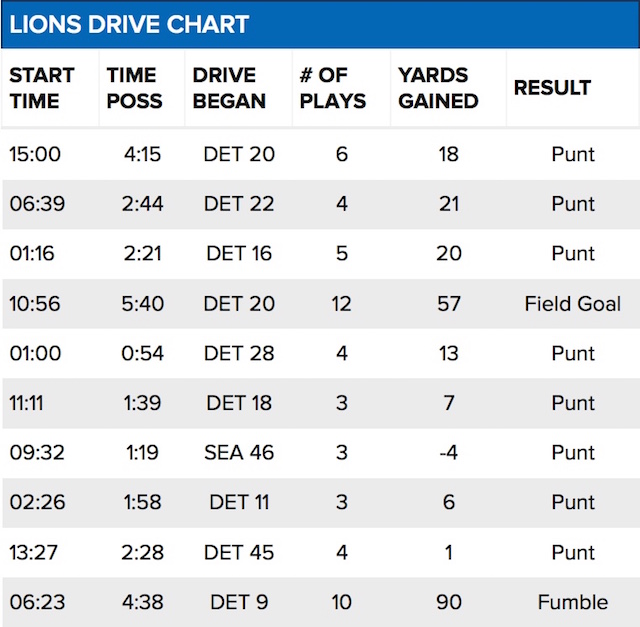Screen dimensions: 640x627
Task: Click the DET 45 drive began cell
Action: [x=239, y=553]
